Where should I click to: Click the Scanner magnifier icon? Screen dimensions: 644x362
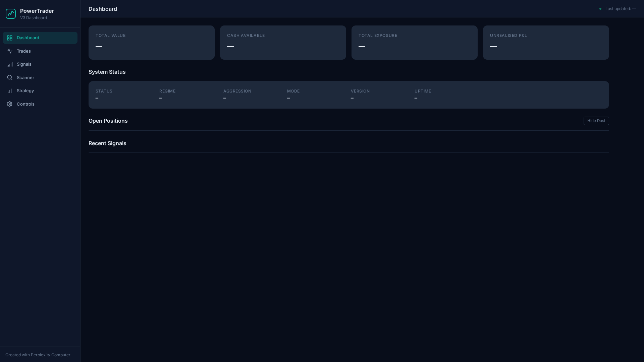coord(10,77)
